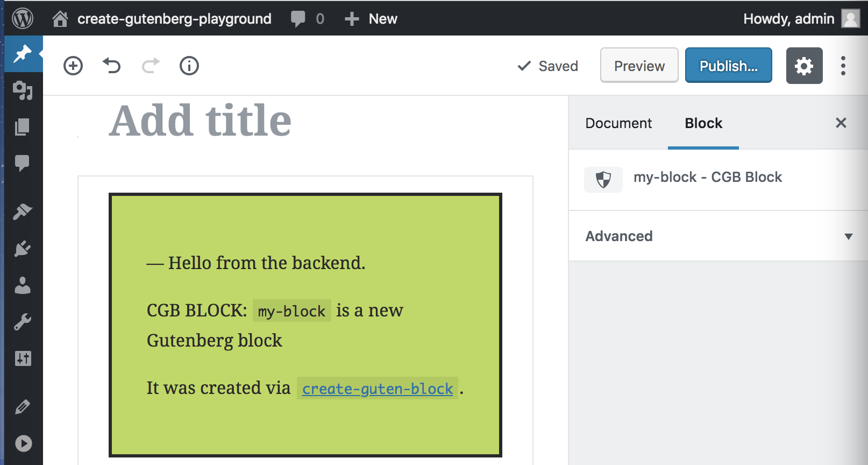Viewport: 868px width, 465px height.
Task: Open the vertical ellipsis more menu
Action: pyautogui.click(x=843, y=66)
